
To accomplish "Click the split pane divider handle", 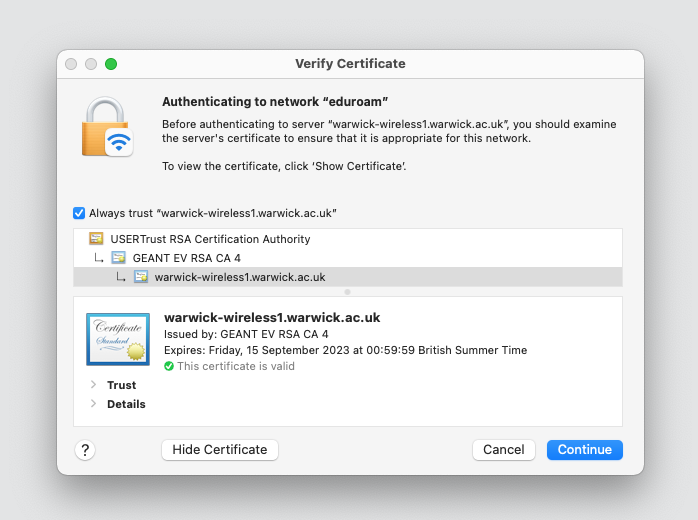I will [x=348, y=292].
